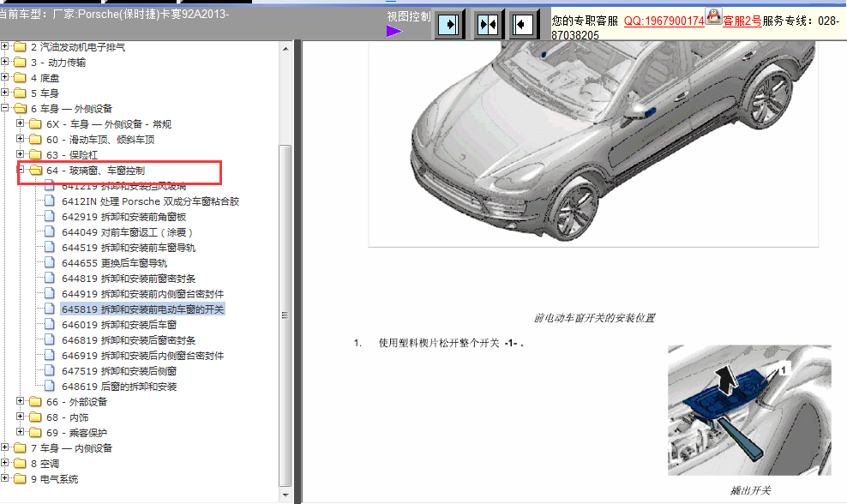The height and width of the screenshot is (504, 847).
Task: Click the tree panel vertical scrollbar thumb
Action: (285, 315)
